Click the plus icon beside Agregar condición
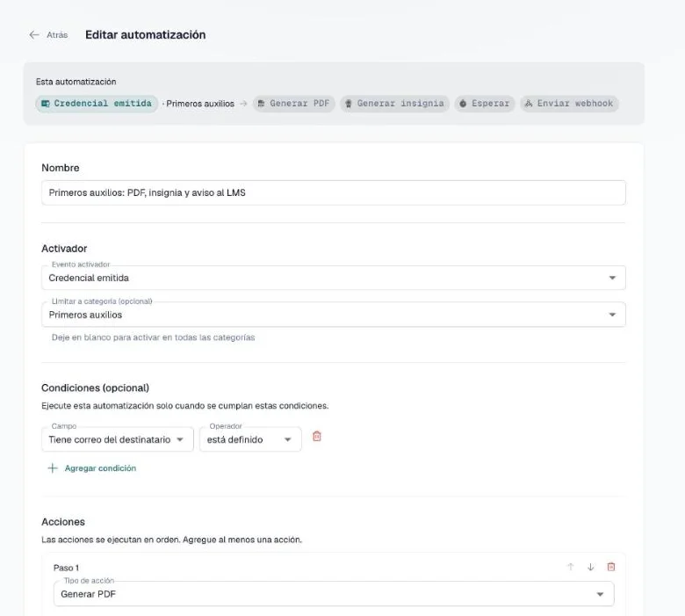The height and width of the screenshot is (616, 685). 53,468
